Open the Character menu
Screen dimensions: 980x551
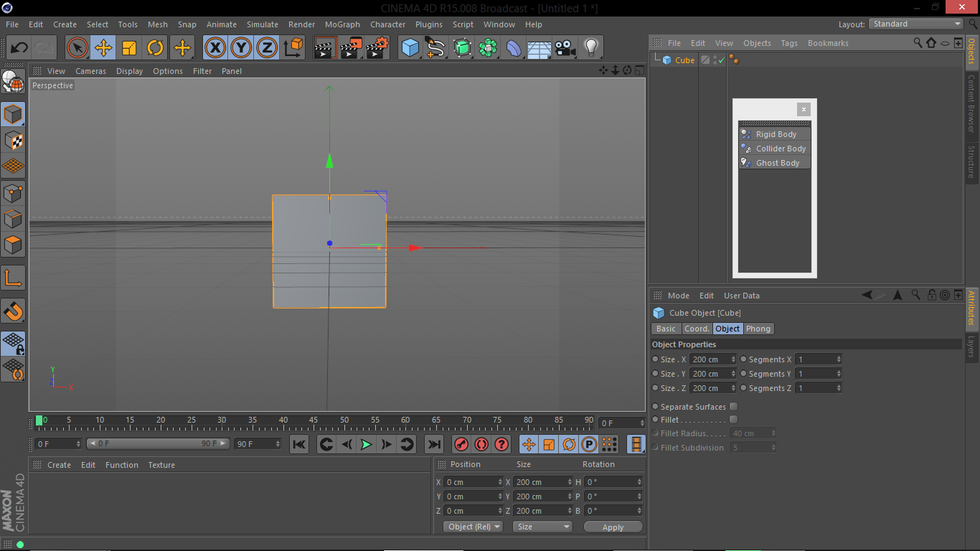[387, 24]
